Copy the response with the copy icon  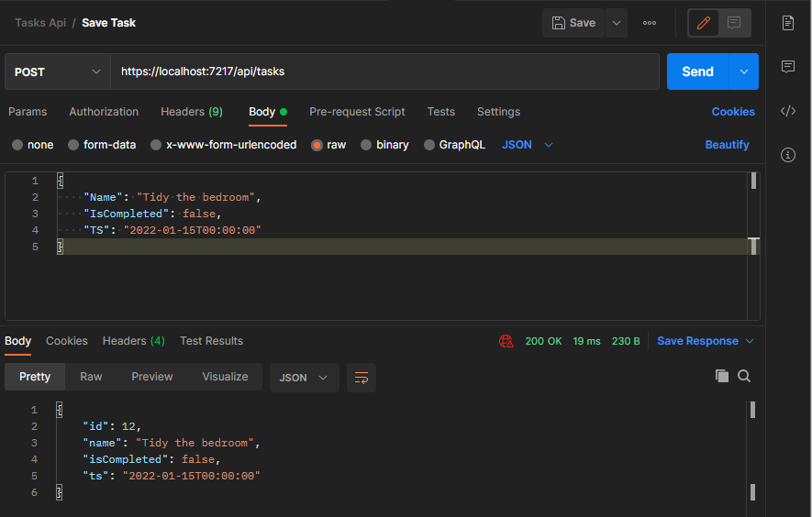click(x=721, y=376)
